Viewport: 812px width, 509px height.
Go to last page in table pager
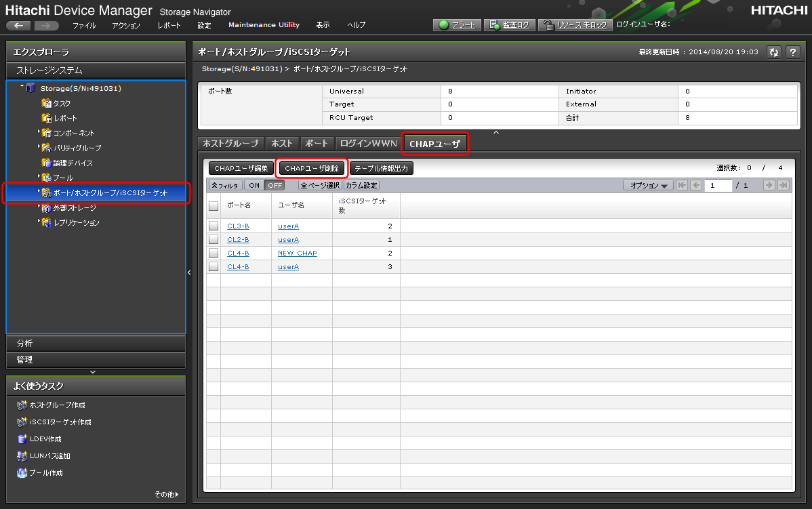(x=784, y=186)
